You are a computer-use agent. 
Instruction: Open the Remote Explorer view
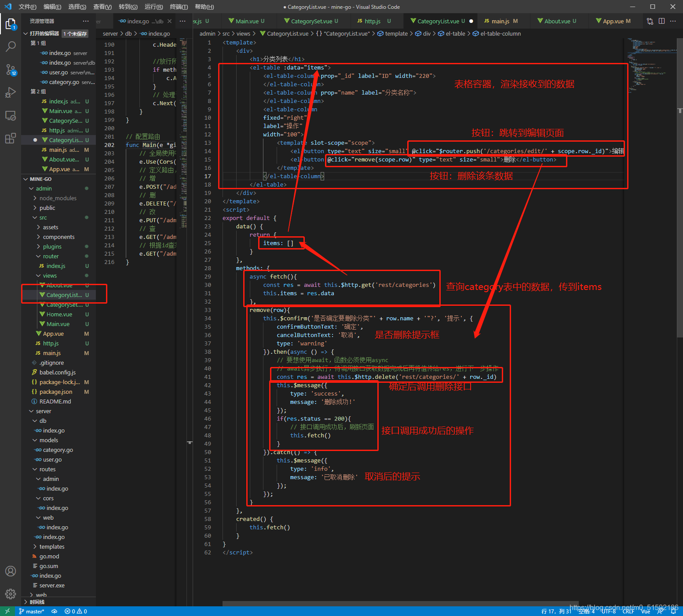click(11, 116)
